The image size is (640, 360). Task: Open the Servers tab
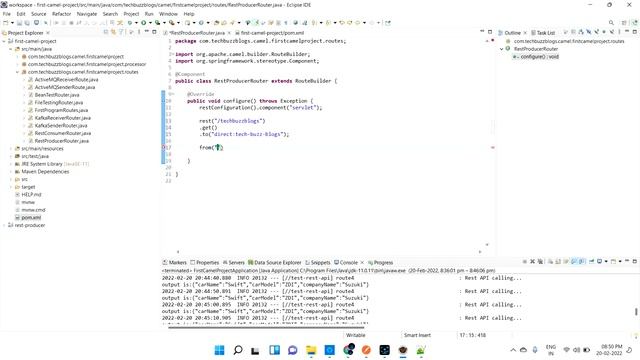click(x=233, y=262)
